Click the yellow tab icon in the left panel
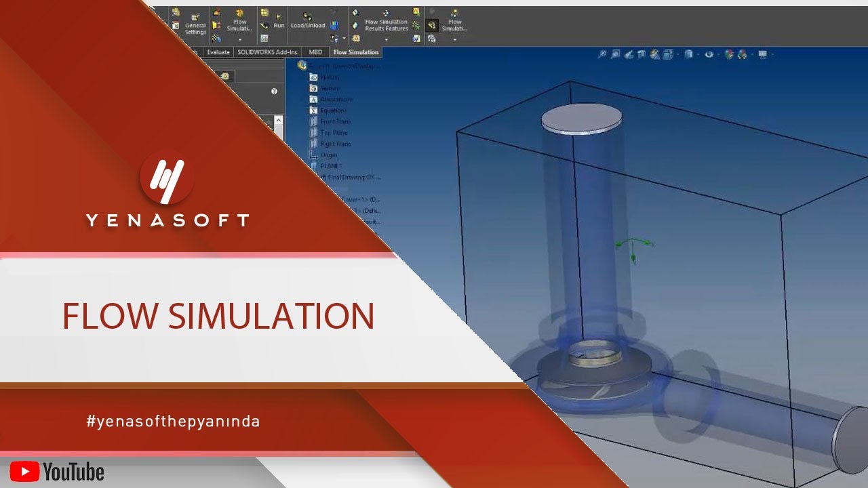This screenshot has width=868, height=488. point(224,76)
